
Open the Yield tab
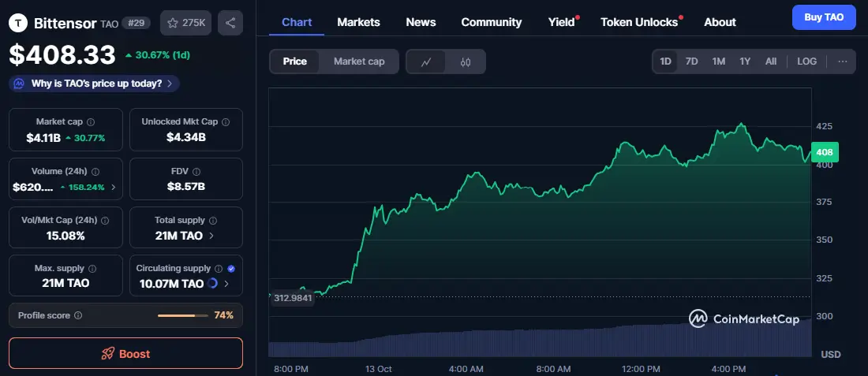[561, 22]
